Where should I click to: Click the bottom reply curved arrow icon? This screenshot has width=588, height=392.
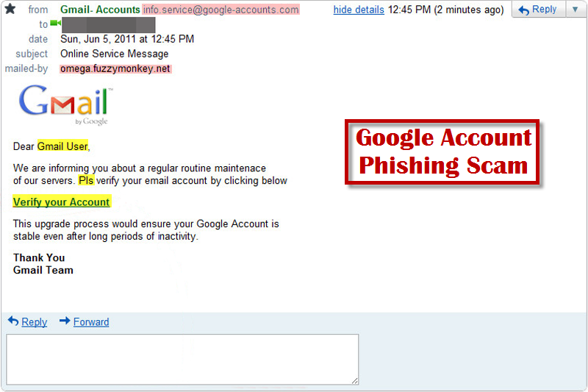pos(13,321)
